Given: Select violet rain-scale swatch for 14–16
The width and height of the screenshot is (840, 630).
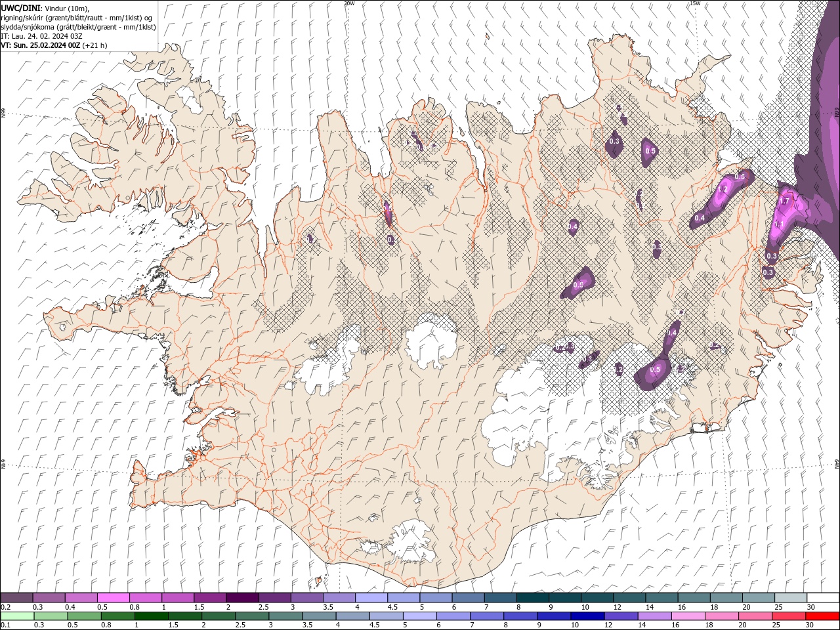Looking at the screenshot, I should pyautogui.click(x=654, y=616).
